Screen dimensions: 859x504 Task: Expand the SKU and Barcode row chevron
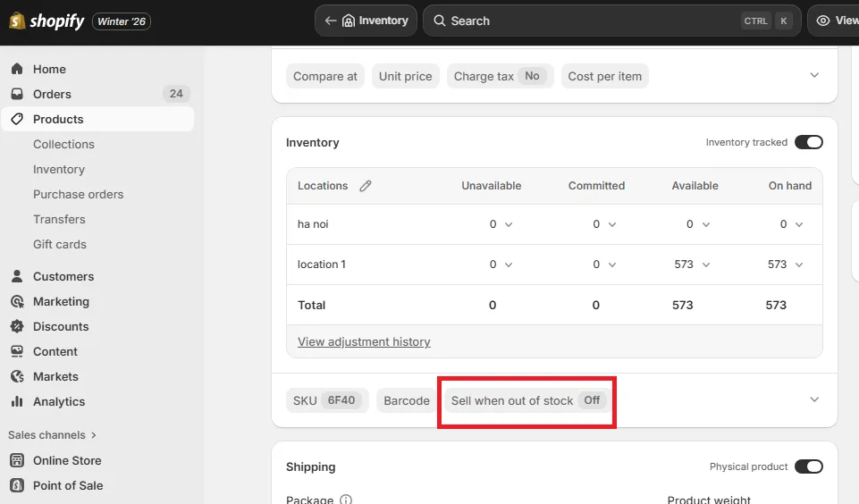pyautogui.click(x=814, y=399)
